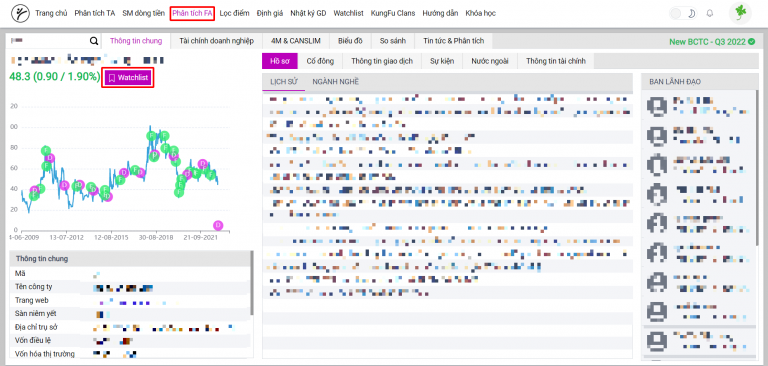The height and width of the screenshot is (366, 768).
Task: Open the notifications bell
Action: (710, 13)
